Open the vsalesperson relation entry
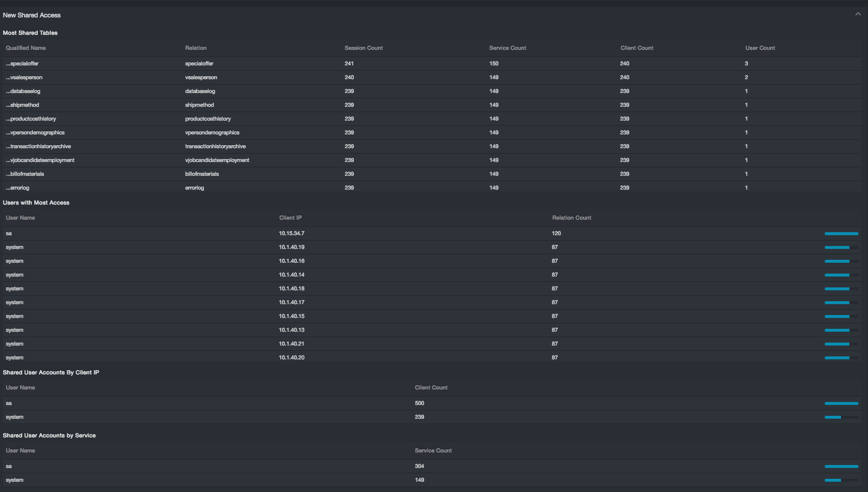Viewport: 868px width, 492px height. [x=201, y=77]
